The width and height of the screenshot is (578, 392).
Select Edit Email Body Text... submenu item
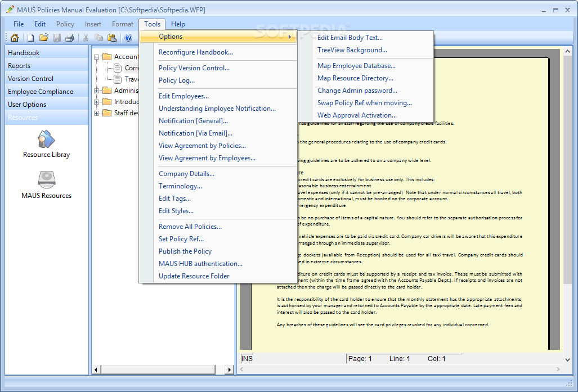pyautogui.click(x=366, y=38)
